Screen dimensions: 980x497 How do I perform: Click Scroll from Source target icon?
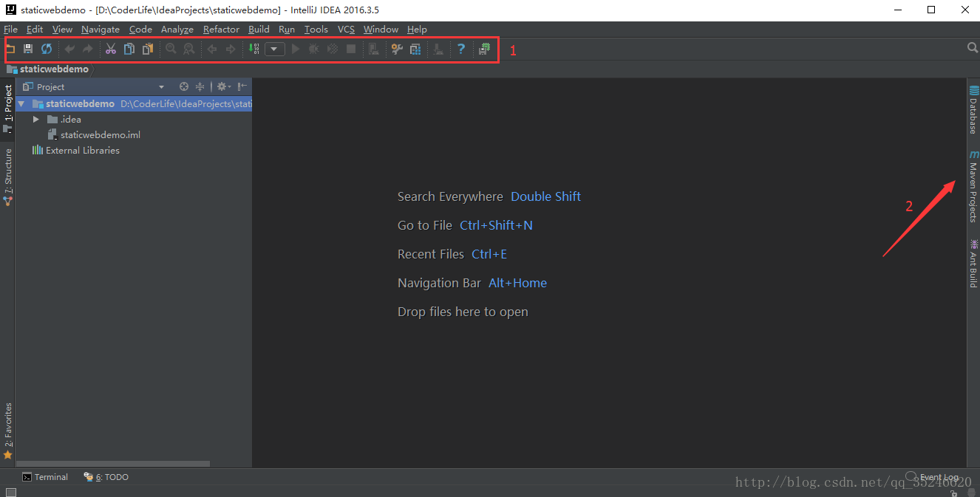point(184,86)
